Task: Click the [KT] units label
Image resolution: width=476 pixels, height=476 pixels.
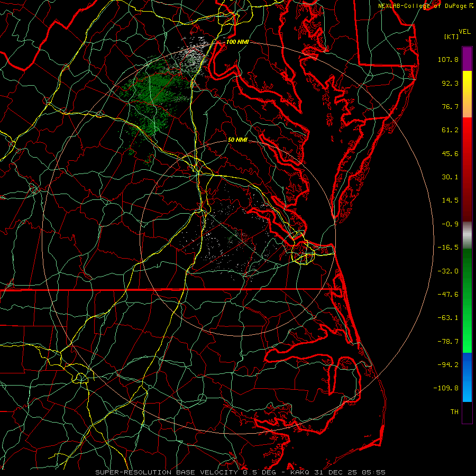Action: pyautogui.click(x=452, y=36)
